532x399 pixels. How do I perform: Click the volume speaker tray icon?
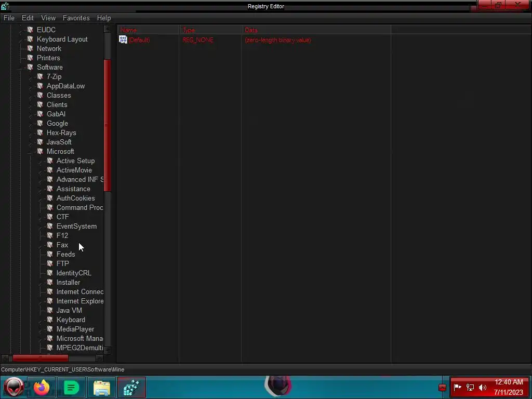tap(483, 387)
